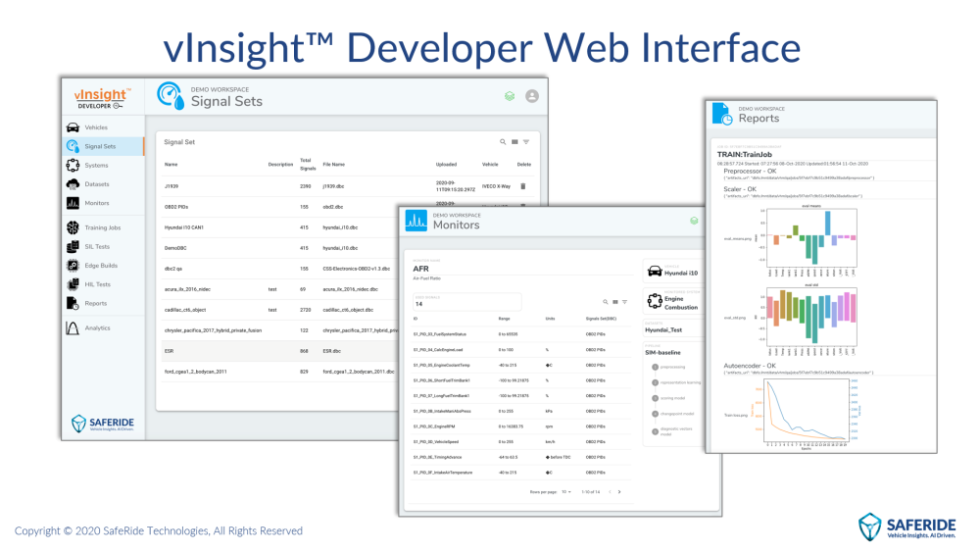The width and height of the screenshot is (980, 552).
Task: Open ford_cgea1_2_bodycan_2011 signal set
Action: pos(196,372)
